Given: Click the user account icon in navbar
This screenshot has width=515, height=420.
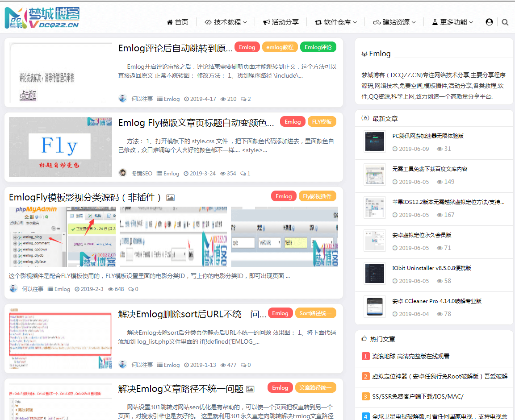Looking at the screenshot, I should tap(489, 21).
